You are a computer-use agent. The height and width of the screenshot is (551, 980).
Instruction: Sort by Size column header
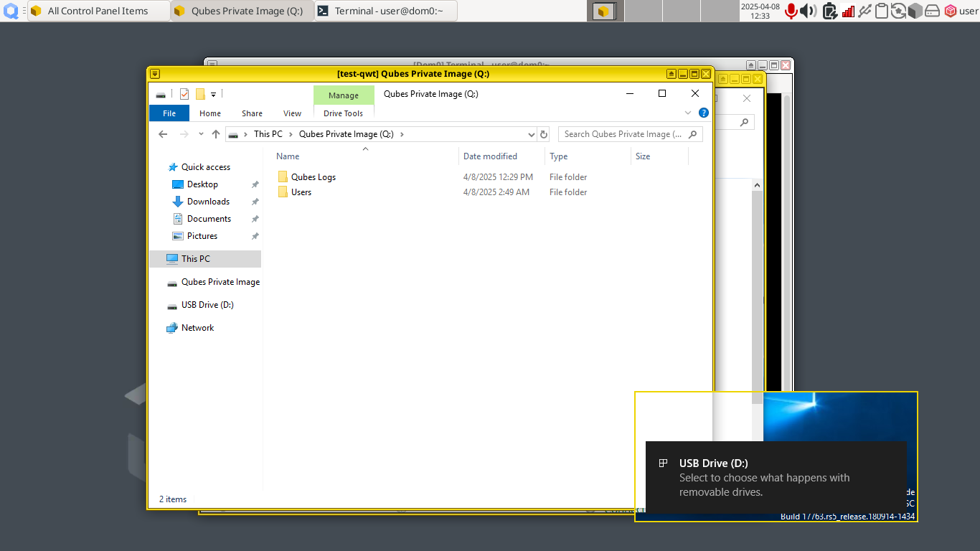659,156
